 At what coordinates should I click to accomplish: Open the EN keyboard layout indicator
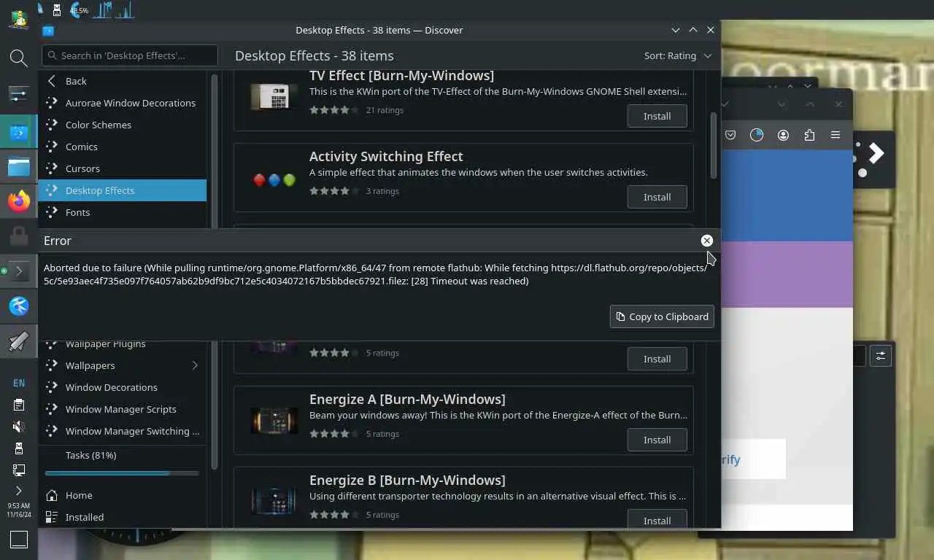point(18,383)
